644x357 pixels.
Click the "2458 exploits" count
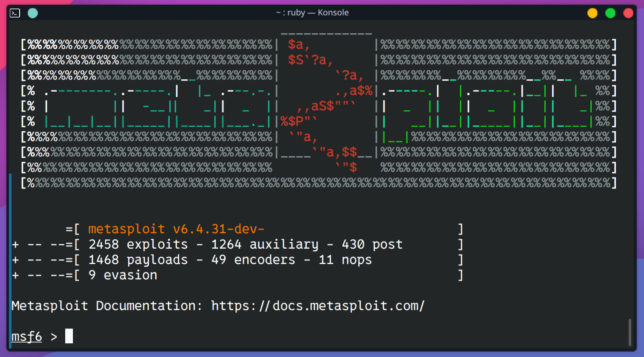(138, 244)
